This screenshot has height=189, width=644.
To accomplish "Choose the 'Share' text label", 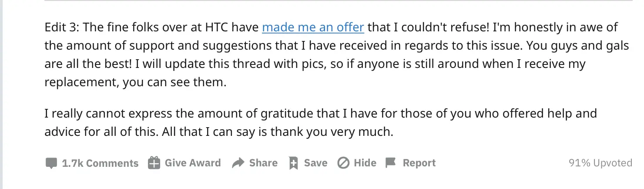I will click(263, 163).
